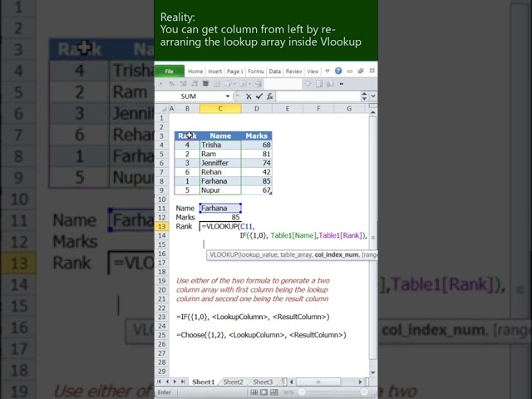
Task: Click lookup cell C11 with Farhana
Action: pos(220,208)
